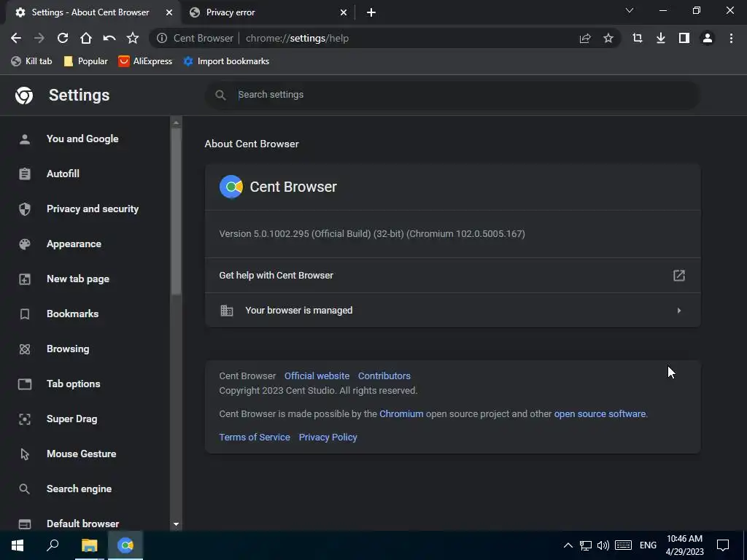Open Get help with Cent Browser external link

[679, 275]
